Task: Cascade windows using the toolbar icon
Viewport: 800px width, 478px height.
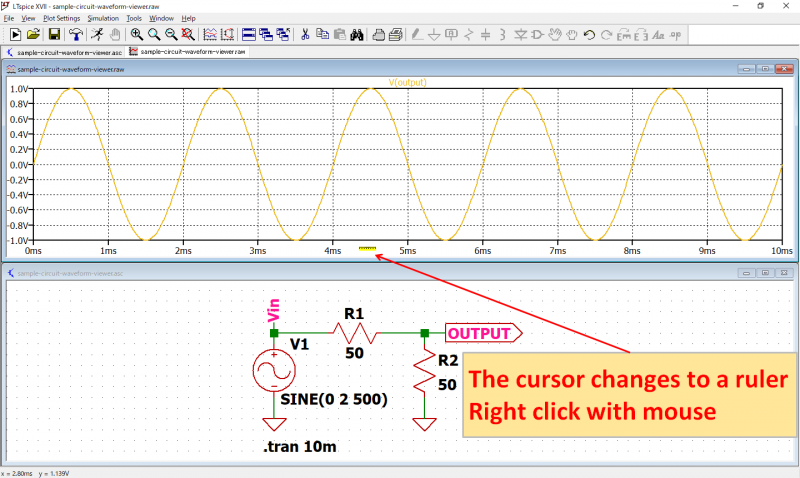Action: click(266, 35)
